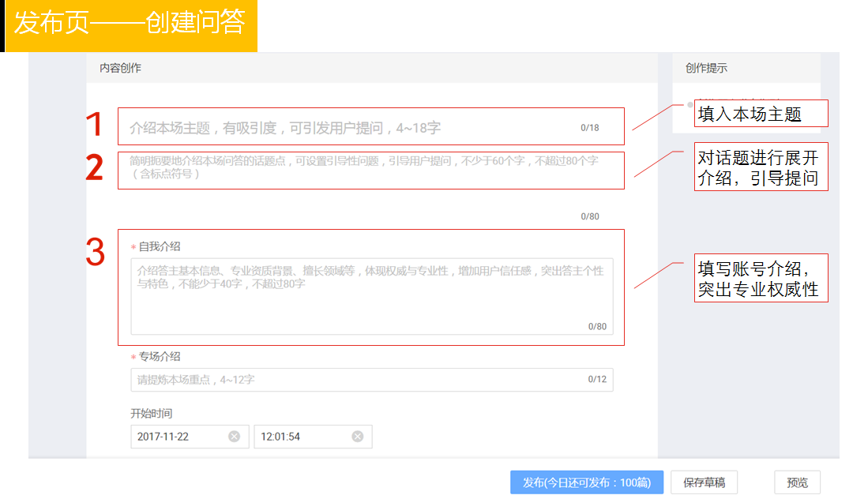Click the 预览 preview button
The height and width of the screenshot is (499, 868).
pyautogui.click(x=797, y=482)
